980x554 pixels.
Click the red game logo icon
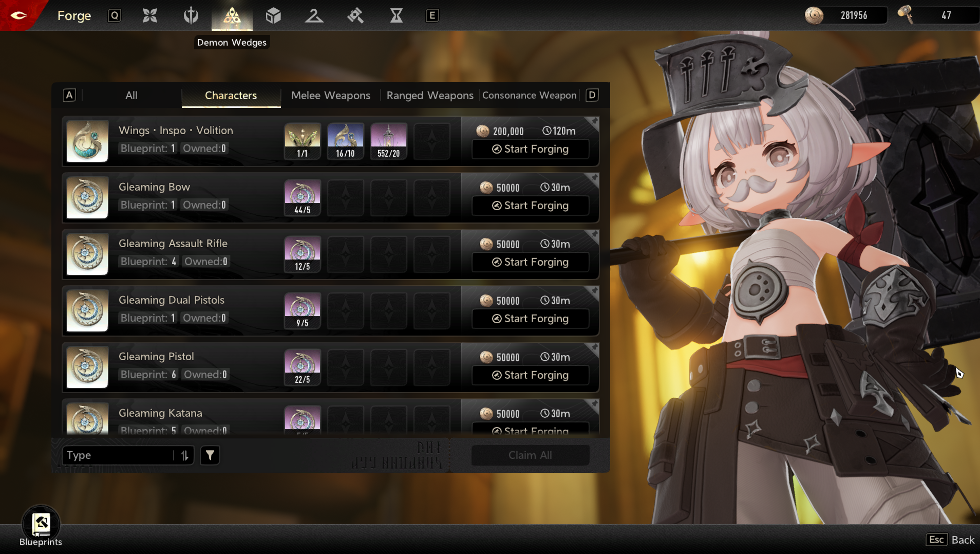(x=18, y=15)
